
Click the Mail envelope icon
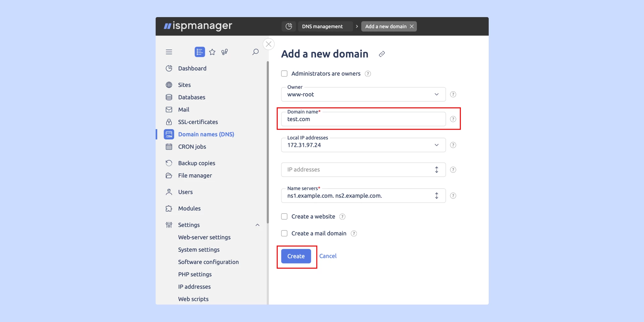point(169,110)
